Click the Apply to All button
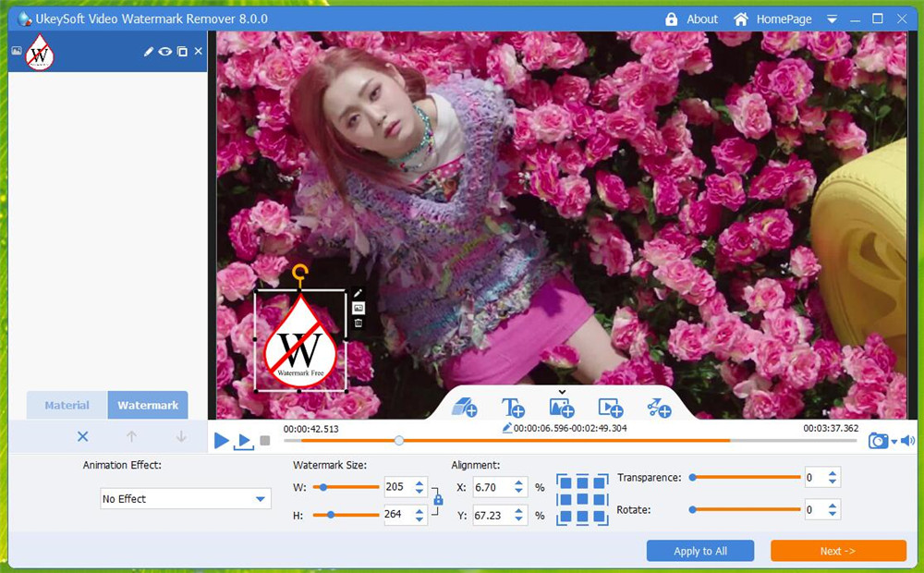 coord(699,551)
